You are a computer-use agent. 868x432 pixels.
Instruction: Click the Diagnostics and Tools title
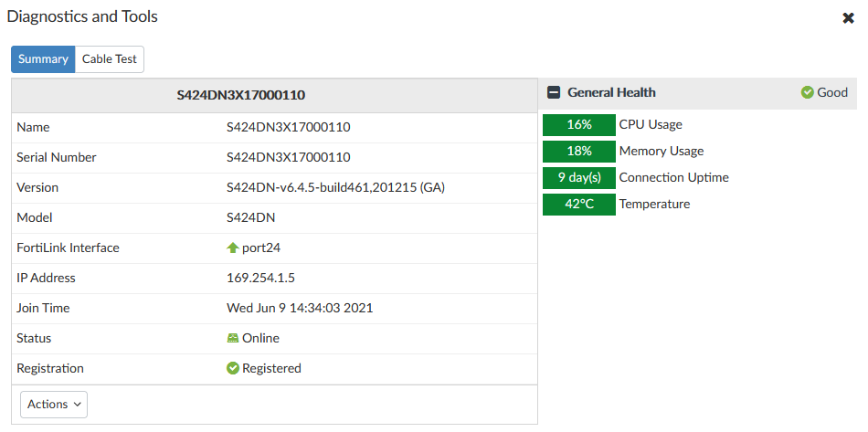[x=82, y=16]
